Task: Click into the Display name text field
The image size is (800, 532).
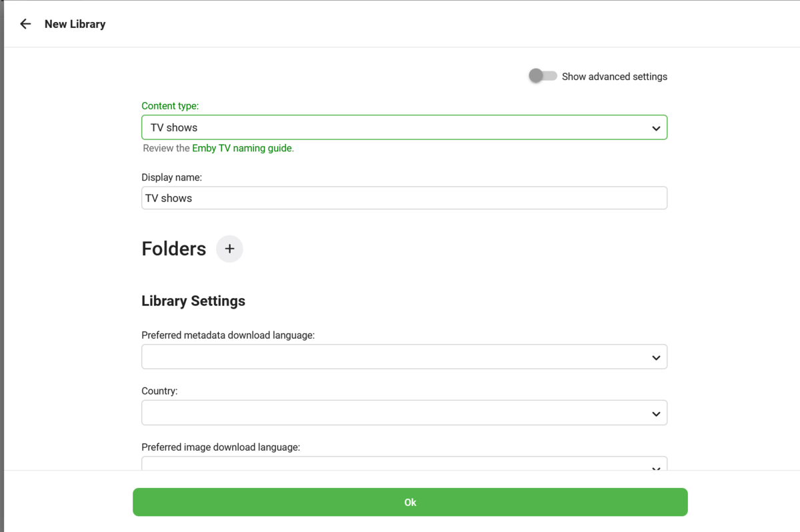Action: pos(404,198)
